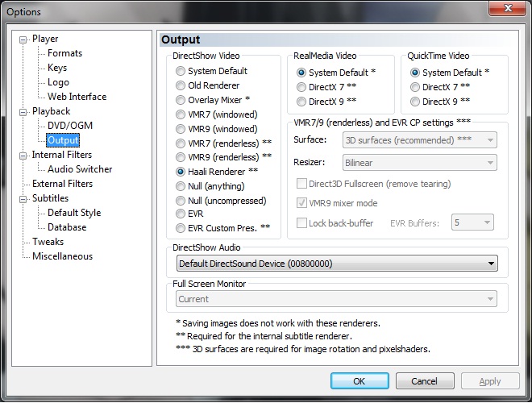The width and height of the screenshot is (532, 403).
Task: Open the Logo settings page
Action: coord(58,82)
